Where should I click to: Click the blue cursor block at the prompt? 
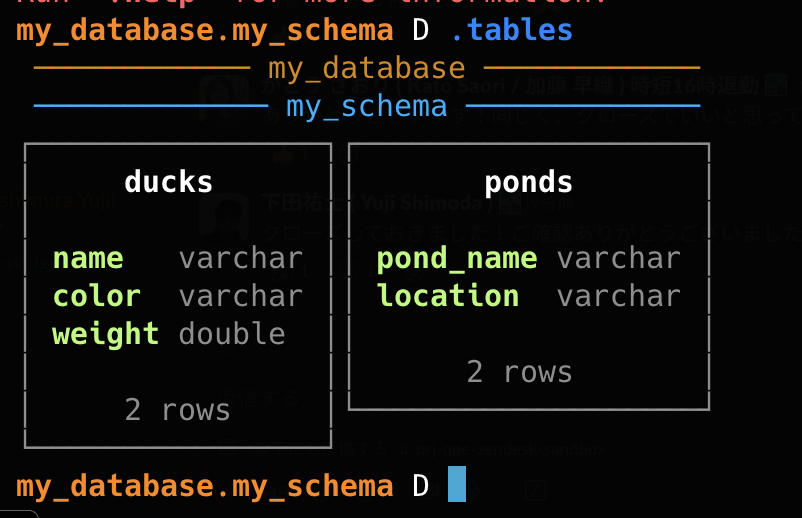[457, 485]
